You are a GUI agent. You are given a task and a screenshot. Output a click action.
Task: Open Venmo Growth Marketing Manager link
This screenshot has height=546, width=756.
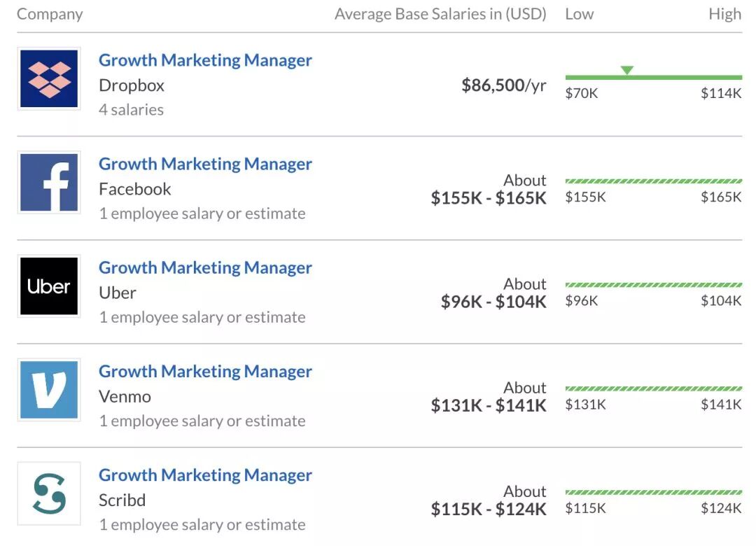point(205,371)
